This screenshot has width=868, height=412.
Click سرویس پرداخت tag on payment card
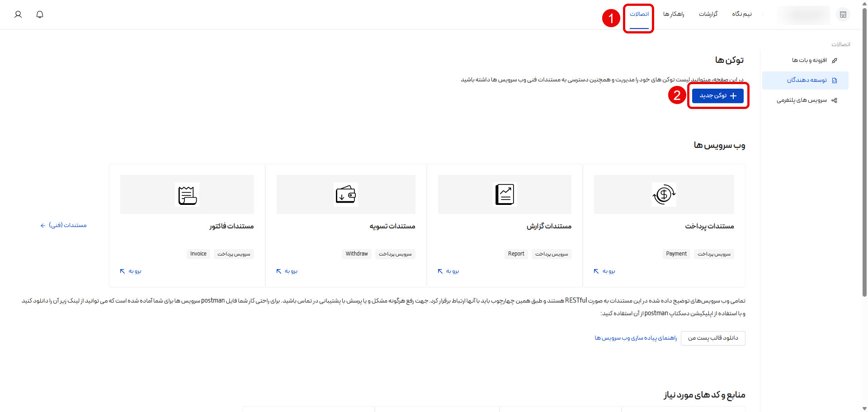pyautogui.click(x=714, y=254)
